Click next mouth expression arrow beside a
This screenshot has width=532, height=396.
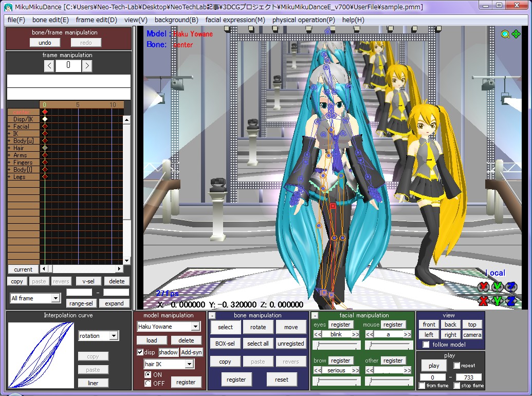pos(408,335)
